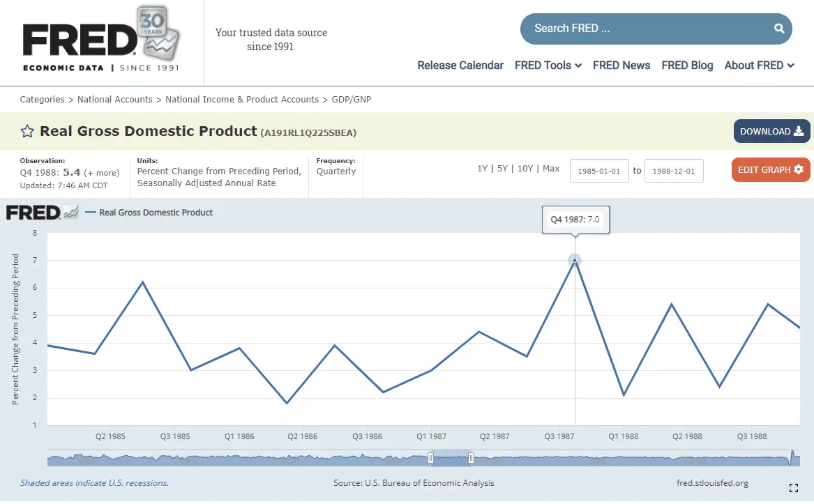The width and height of the screenshot is (814, 504).
Task: Open the FRED Blog
Action: [x=687, y=66]
